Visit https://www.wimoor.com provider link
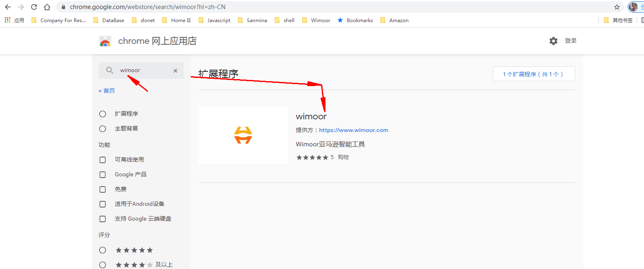Image resolution: width=644 pixels, height=269 pixels. [354, 130]
